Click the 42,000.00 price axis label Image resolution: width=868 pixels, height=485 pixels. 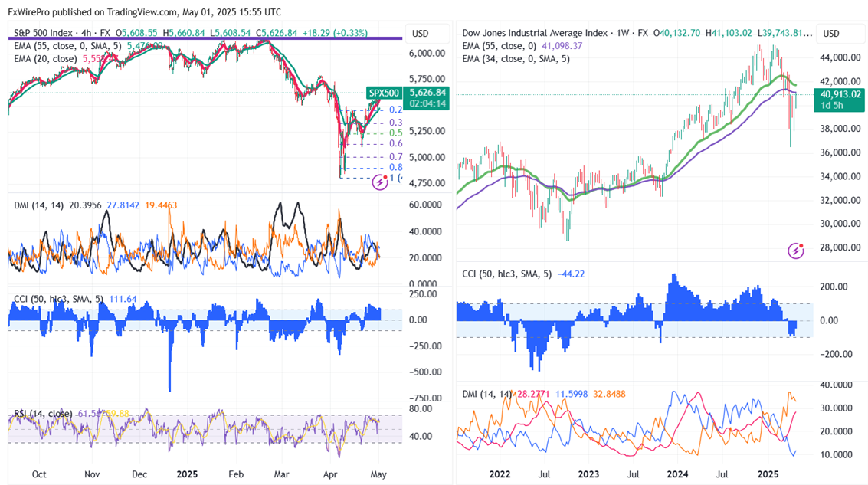[840, 81]
